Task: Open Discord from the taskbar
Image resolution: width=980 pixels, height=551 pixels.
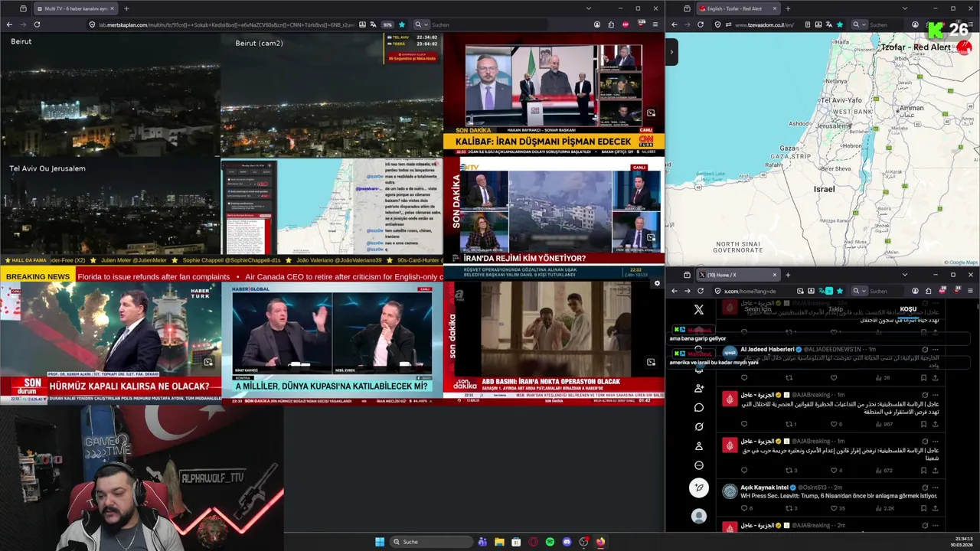Action: [567, 542]
